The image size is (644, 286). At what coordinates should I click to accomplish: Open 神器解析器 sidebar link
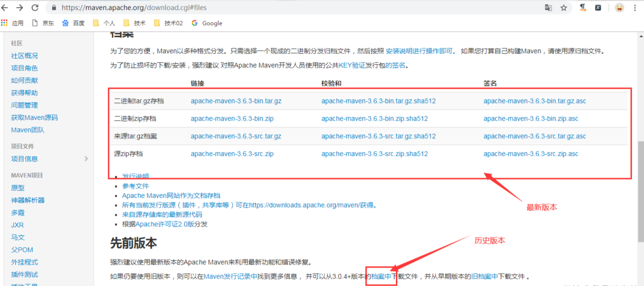28,200
